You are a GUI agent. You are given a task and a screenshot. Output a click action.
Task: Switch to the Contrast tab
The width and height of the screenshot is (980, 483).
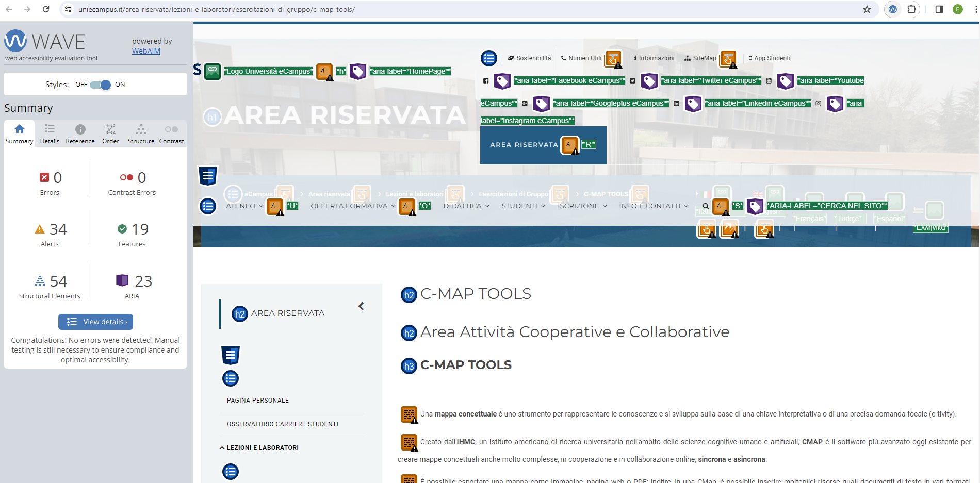pos(171,134)
